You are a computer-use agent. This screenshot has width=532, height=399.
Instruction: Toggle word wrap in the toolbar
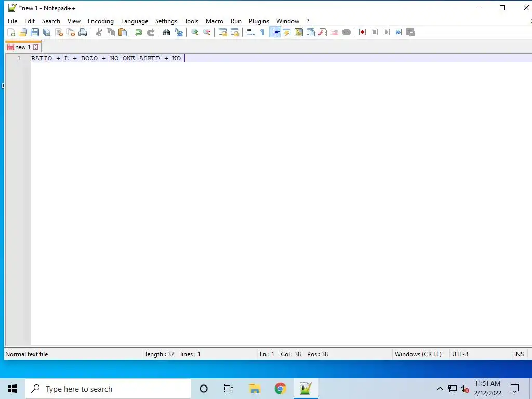point(251,32)
